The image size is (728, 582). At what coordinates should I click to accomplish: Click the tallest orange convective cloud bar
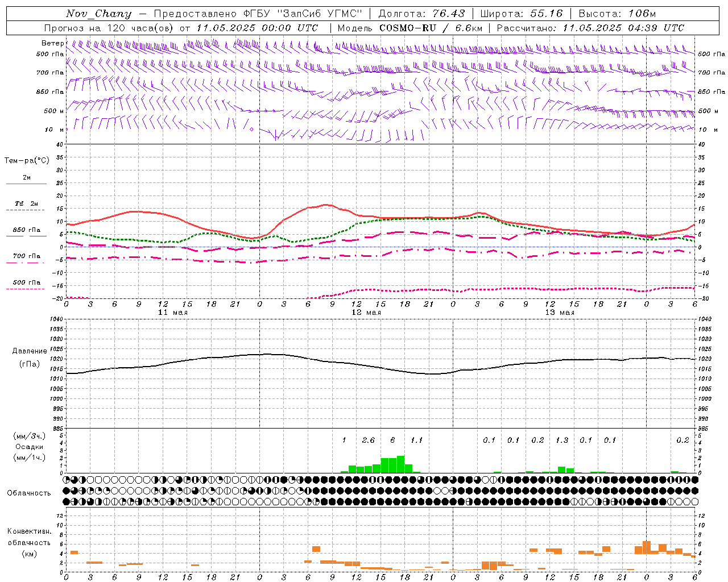tap(647, 547)
